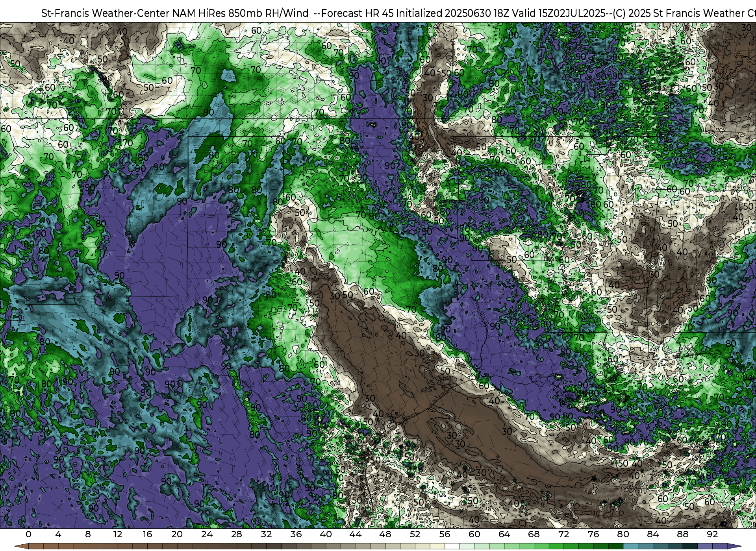Click the white segment of the colorbar legend
The height and width of the screenshot is (551, 756).
pos(452,546)
